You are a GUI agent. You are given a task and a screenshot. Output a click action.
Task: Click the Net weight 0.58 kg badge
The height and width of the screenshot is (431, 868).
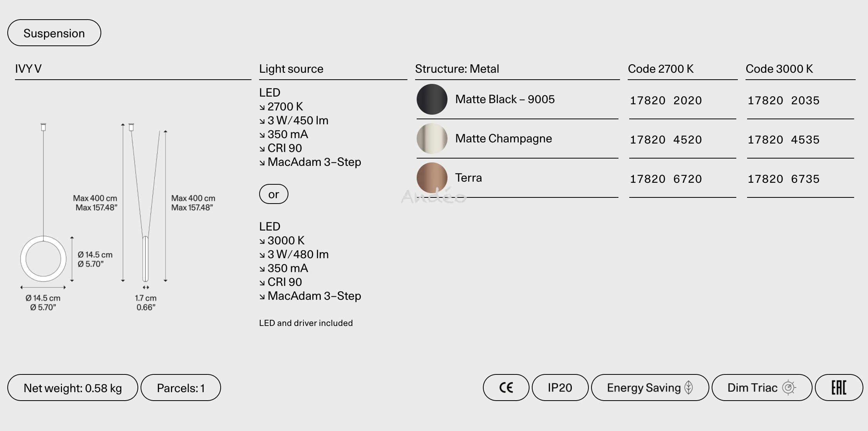tap(72, 388)
